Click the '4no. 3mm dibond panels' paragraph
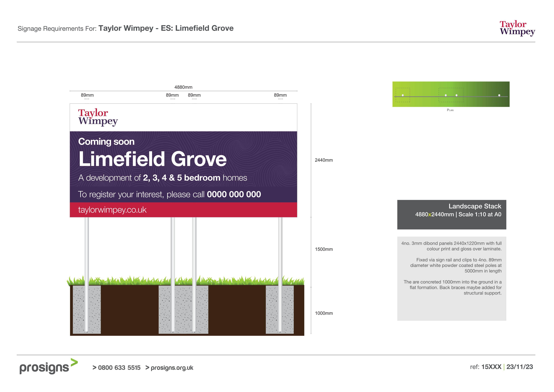Screen dimensions: 554x392 pos(451,246)
